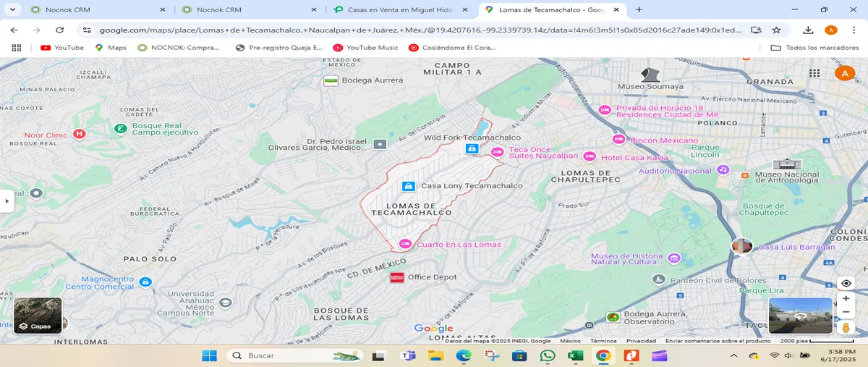Open the Google apps grid
Image resolution: width=868 pixels, height=367 pixels.
814,73
